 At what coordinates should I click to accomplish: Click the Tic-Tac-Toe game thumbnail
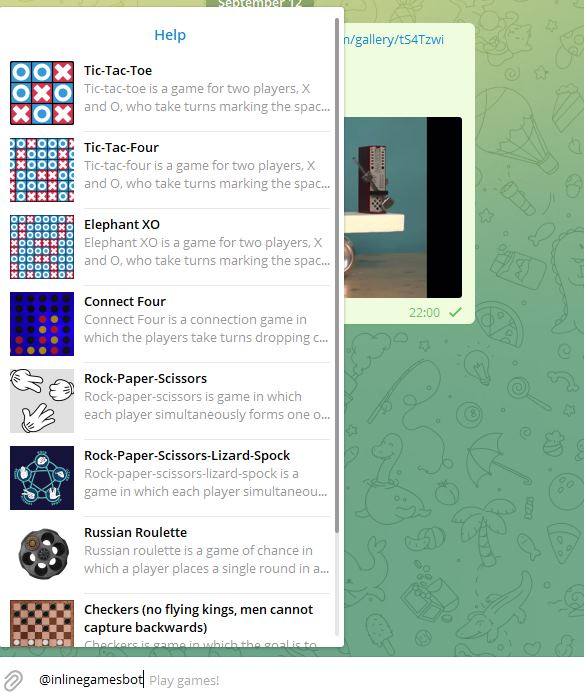[42, 93]
